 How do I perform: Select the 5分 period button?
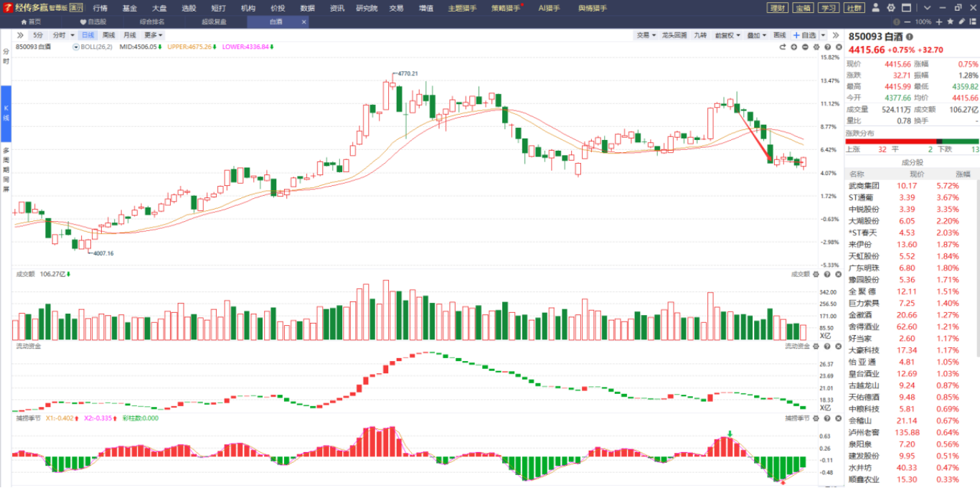(38, 35)
